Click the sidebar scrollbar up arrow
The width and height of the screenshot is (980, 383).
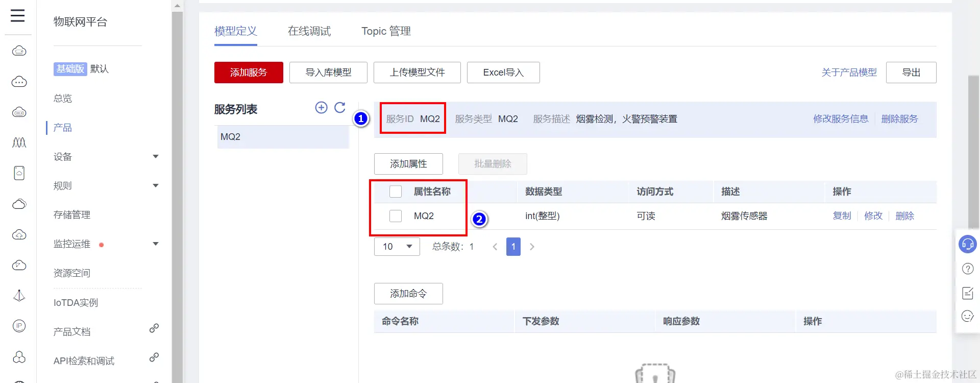coord(177,6)
